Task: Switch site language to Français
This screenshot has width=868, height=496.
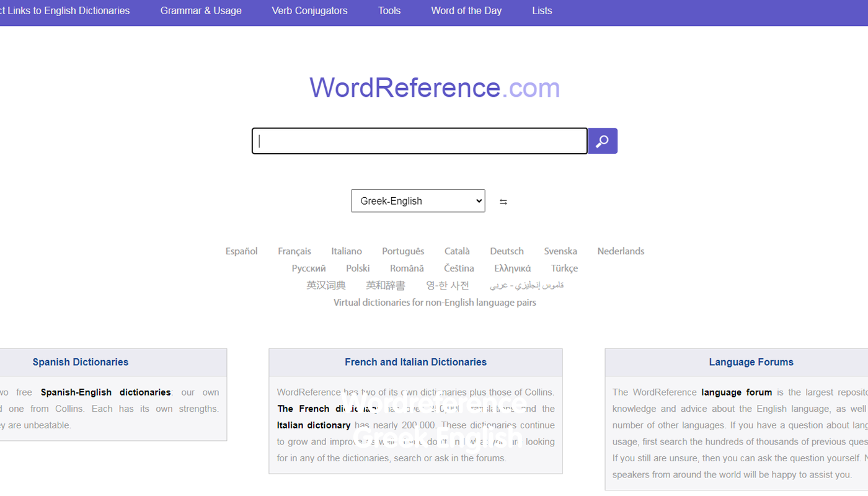Action: tap(294, 251)
